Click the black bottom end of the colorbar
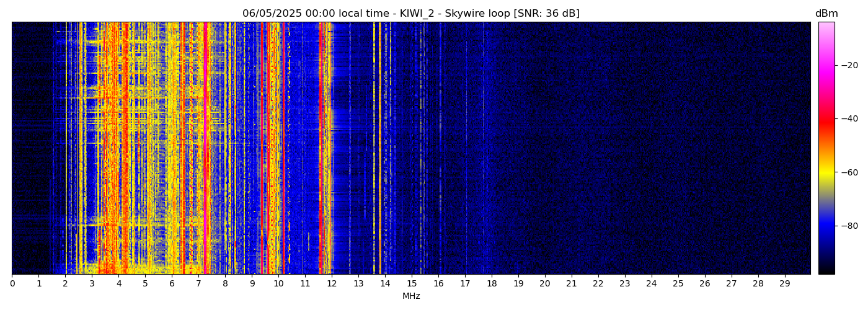The image size is (868, 310). pos(826,270)
